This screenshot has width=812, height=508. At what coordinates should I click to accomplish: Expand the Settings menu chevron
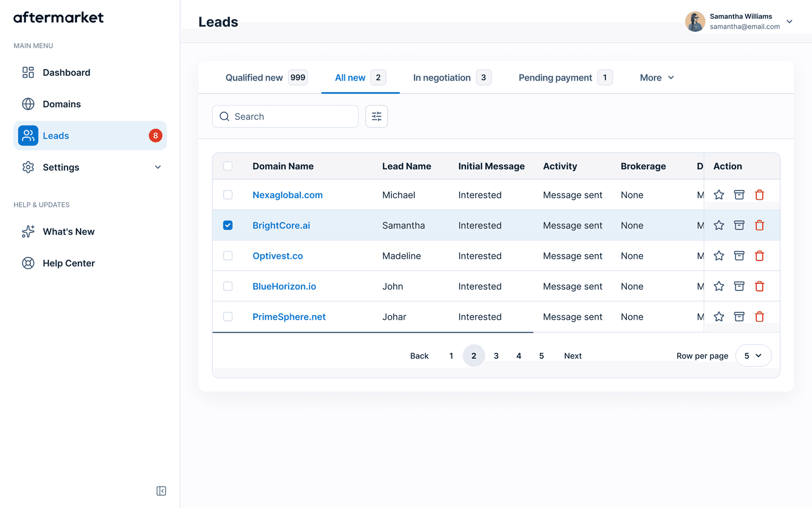point(158,167)
